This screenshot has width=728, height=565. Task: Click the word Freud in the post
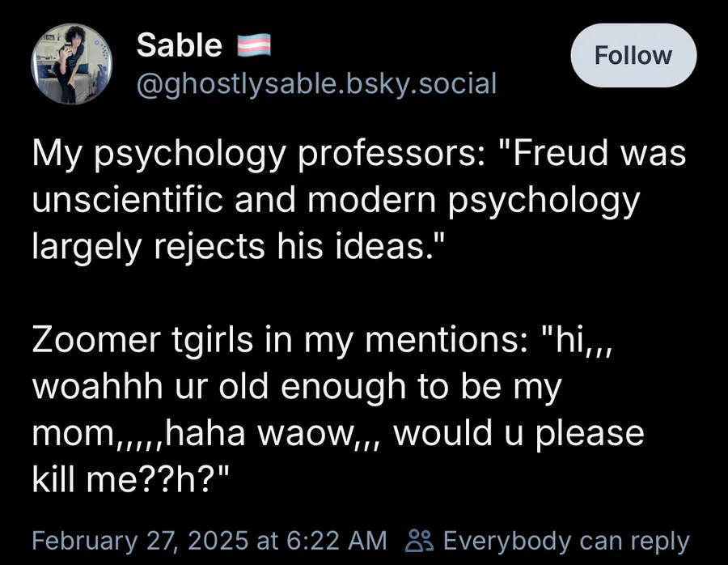tap(554, 154)
